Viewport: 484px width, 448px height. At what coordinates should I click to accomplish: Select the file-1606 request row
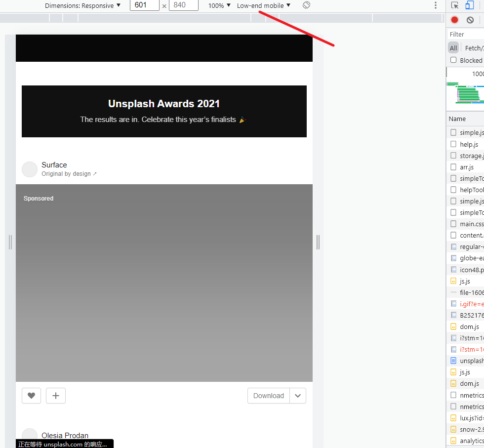(465, 292)
